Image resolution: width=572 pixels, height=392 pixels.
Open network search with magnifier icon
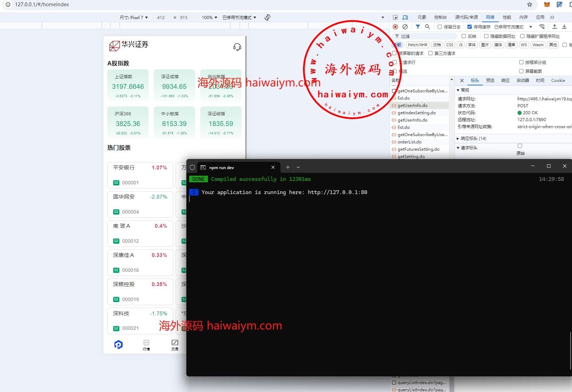(x=428, y=27)
